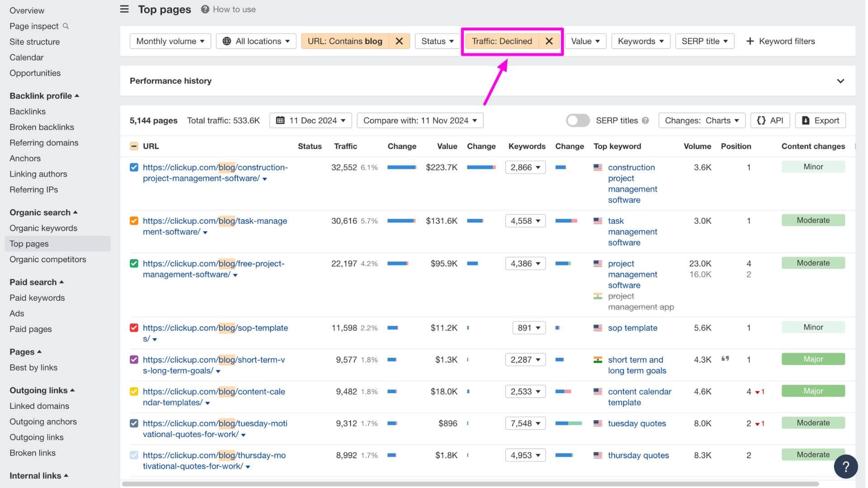Open Site structure in sidebar
This screenshot has width=868, height=488.
click(34, 42)
